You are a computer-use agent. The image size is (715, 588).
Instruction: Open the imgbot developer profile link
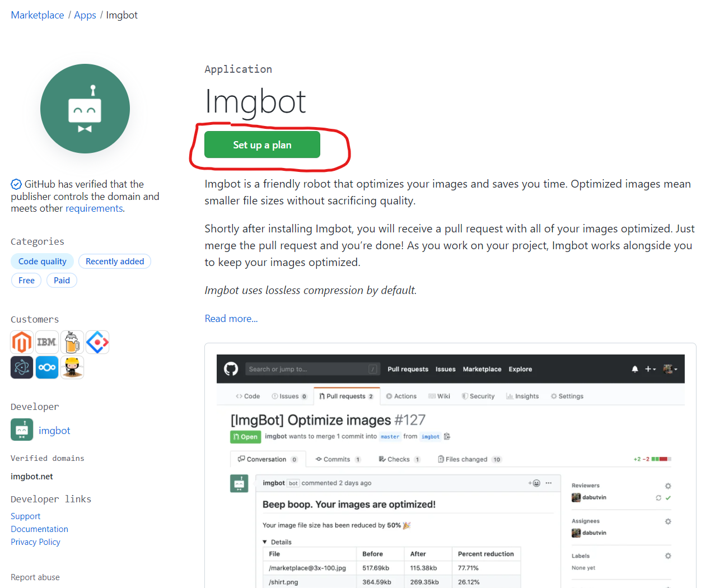[x=54, y=430]
